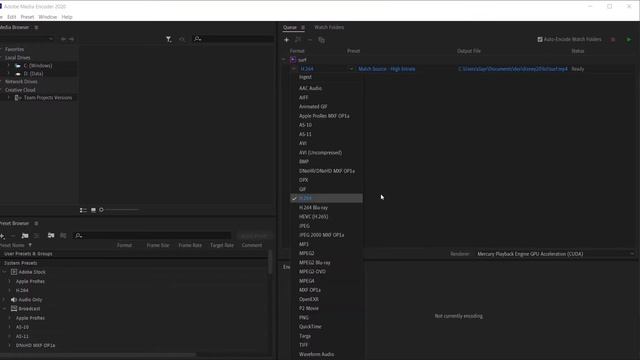The width and height of the screenshot is (640, 360).
Task: Toggle the Auto-Encode Watch Folders checkbox
Action: tap(540, 40)
